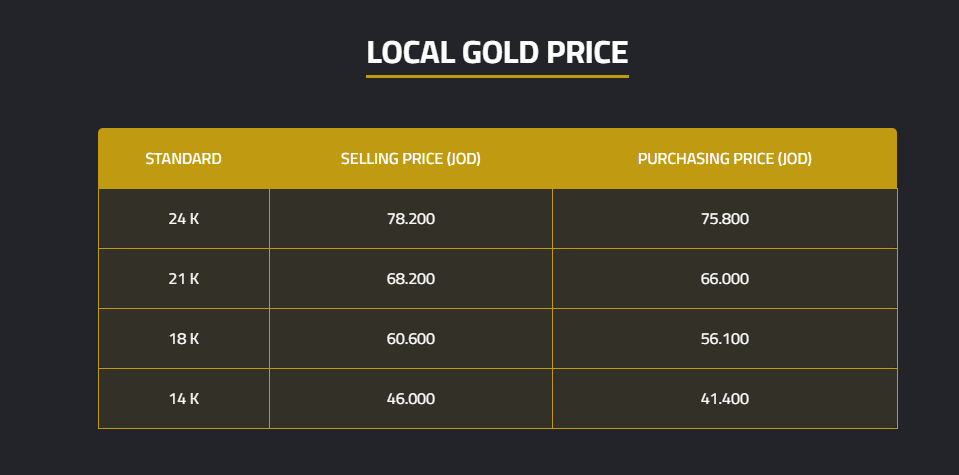Screen dimensions: 959x475
Task: Click the 24 K purchasing price 75.800
Action: [724, 218]
